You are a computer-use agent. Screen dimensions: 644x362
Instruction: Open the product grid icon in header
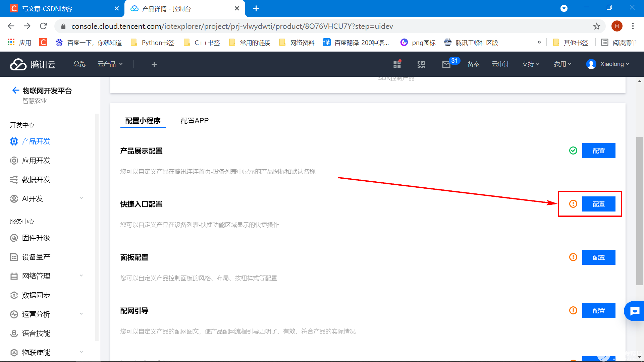click(x=397, y=64)
